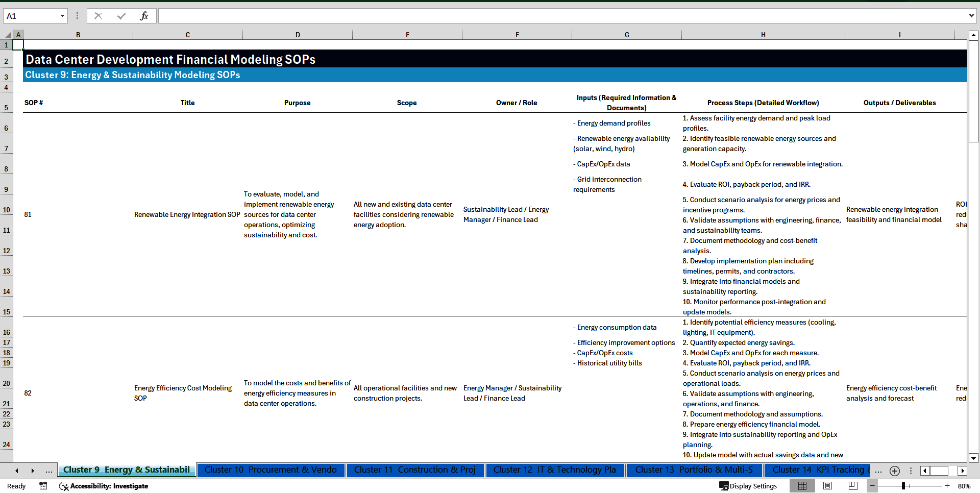Click the Cancel (X) formula icon
The width and height of the screenshot is (980, 493).
[x=98, y=16]
